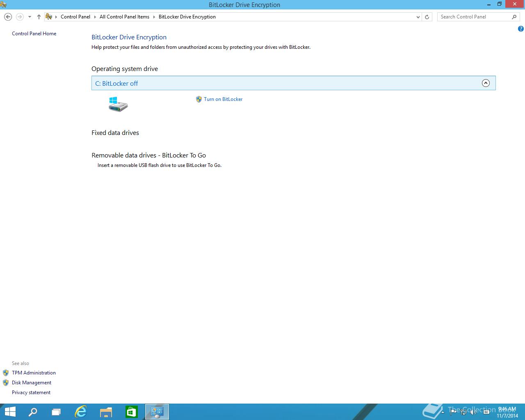Viewport: 525px width, 420px height.
Task: Restore down the BitLocker window
Action: (x=500, y=4)
